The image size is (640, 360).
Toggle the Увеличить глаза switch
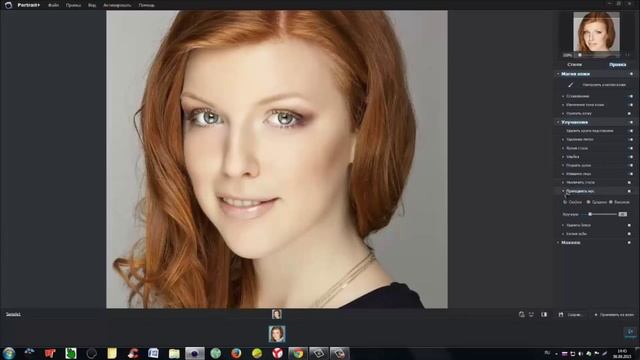point(629,182)
